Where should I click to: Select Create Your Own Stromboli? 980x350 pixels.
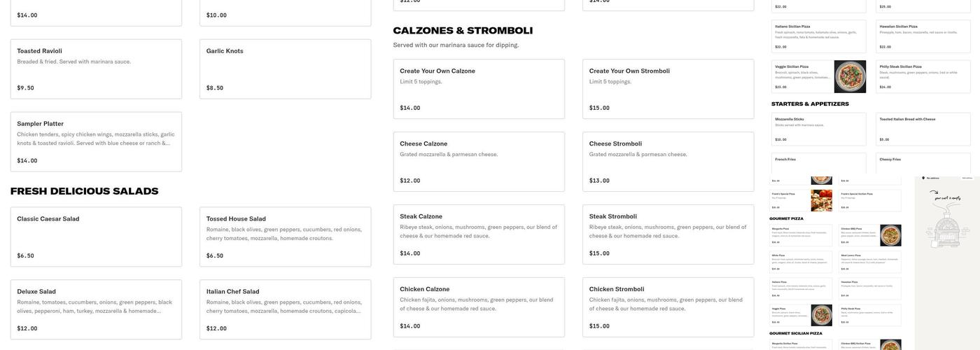[668, 89]
